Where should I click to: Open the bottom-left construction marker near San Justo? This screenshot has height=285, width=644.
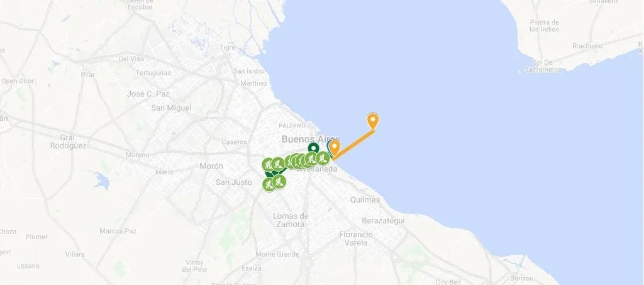(x=269, y=184)
